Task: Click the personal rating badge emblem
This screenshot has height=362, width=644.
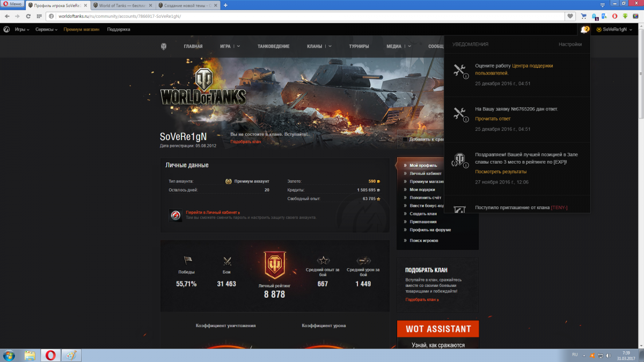Action: click(275, 265)
